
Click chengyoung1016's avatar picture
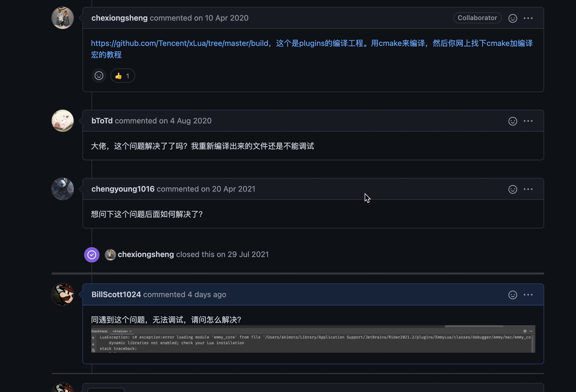63,189
